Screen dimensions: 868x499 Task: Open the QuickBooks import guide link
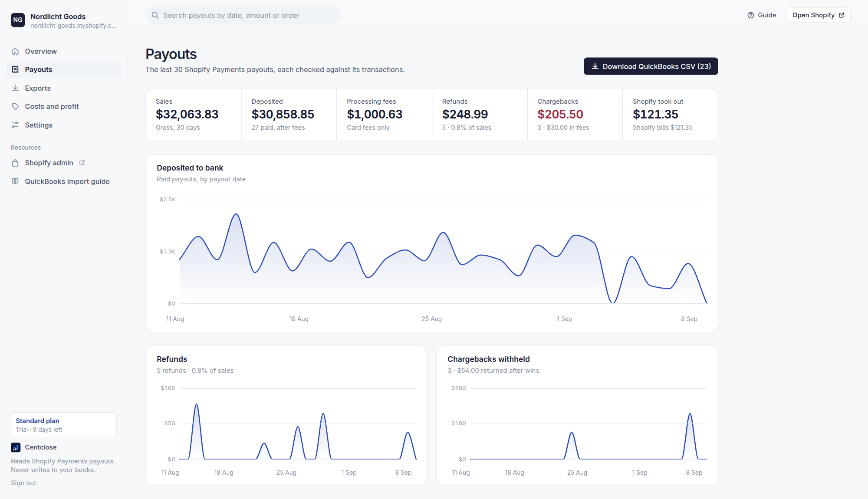tap(64, 181)
